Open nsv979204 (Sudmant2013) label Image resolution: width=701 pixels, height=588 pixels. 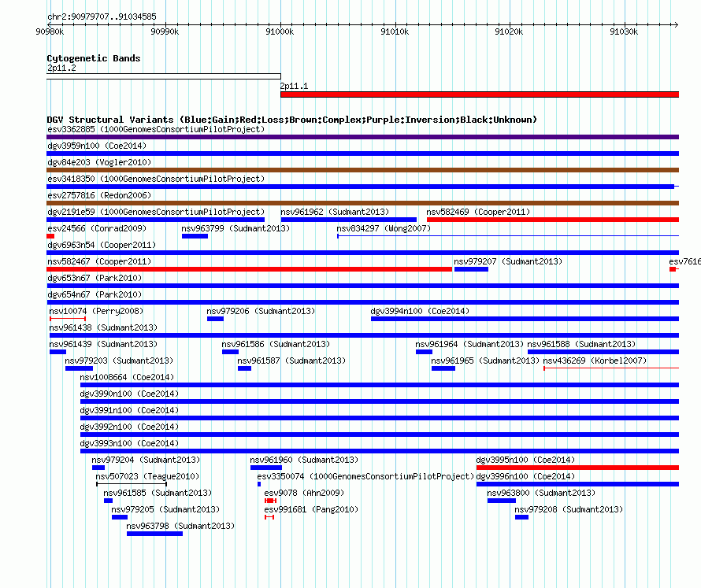click(x=146, y=460)
